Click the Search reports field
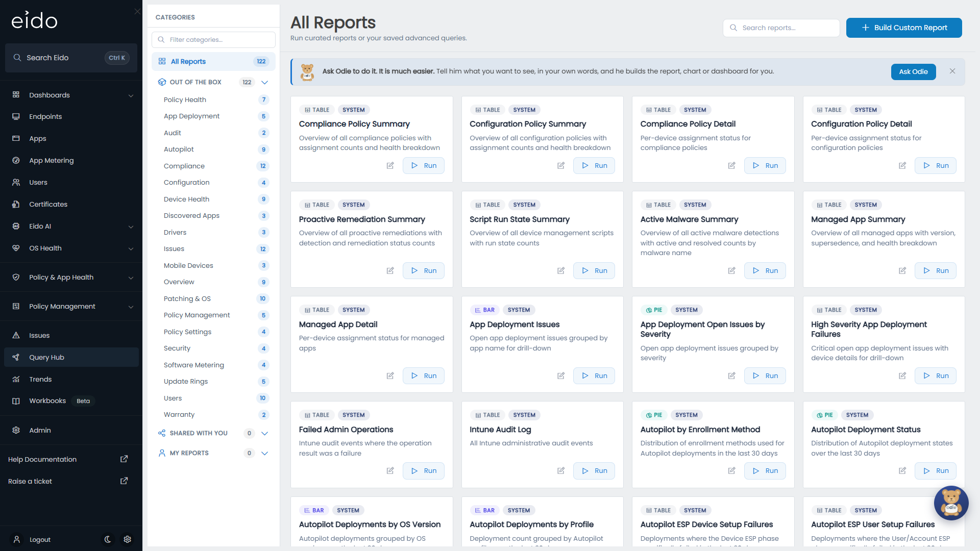This screenshot has height=551, width=980. (x=781, y=28)
